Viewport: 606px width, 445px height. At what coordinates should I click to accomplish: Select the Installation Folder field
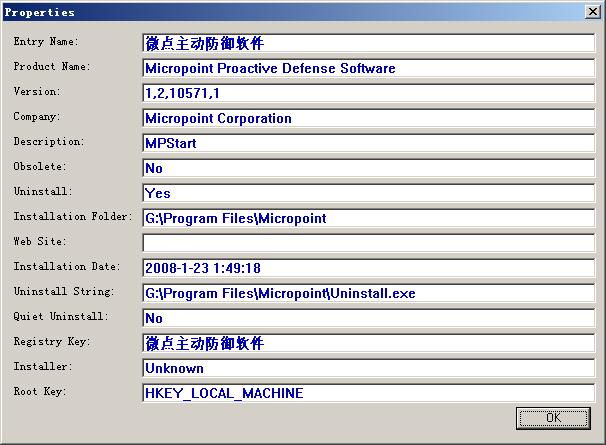click(368, 218)
